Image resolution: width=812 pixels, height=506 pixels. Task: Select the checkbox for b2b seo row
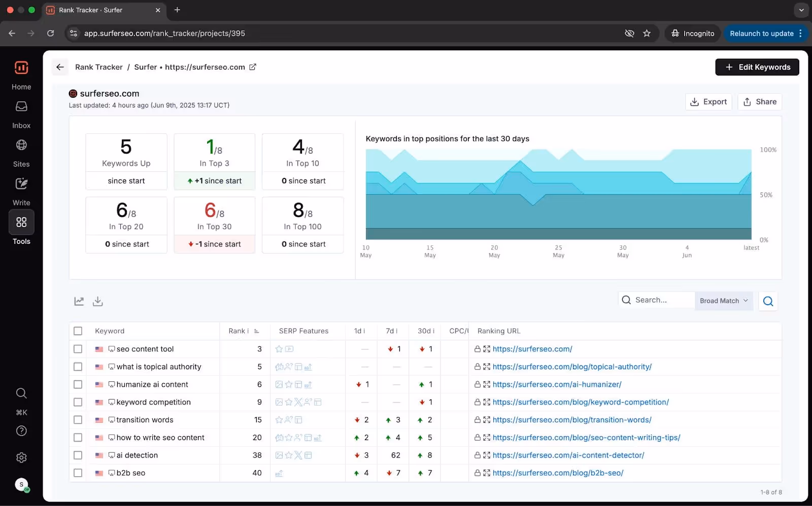pyautogui.click(x=78, y=473)
